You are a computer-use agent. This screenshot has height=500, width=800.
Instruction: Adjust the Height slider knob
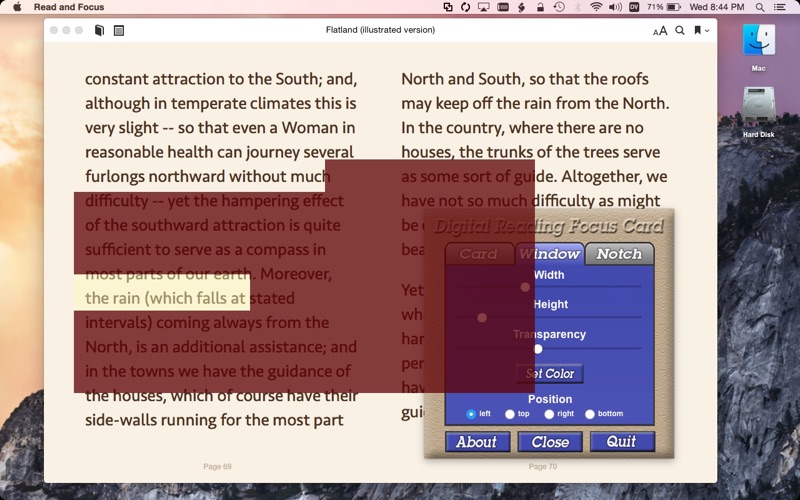tap(482, 318)
